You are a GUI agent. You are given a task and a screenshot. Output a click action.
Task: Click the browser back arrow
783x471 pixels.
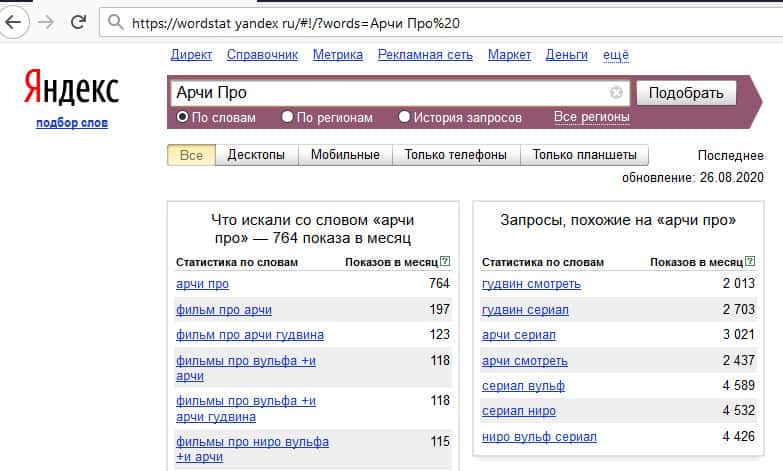pos(15,21)
